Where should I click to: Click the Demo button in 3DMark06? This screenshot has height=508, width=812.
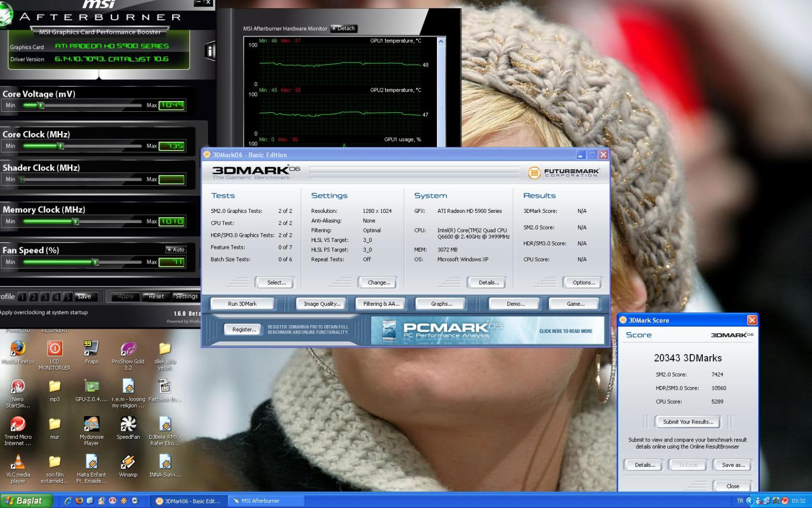coord(515,304)
